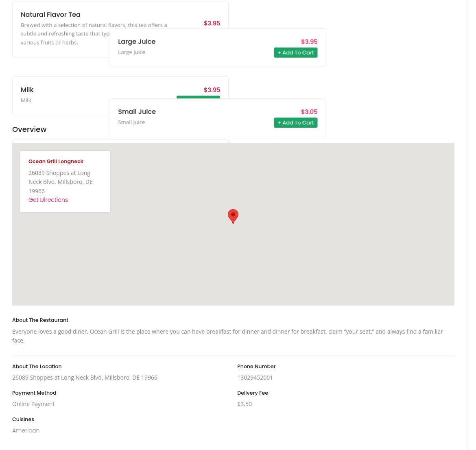The height and width of the screenshot is (450, 476).
Task: Add Large Juice to cart
Action: 295,52
